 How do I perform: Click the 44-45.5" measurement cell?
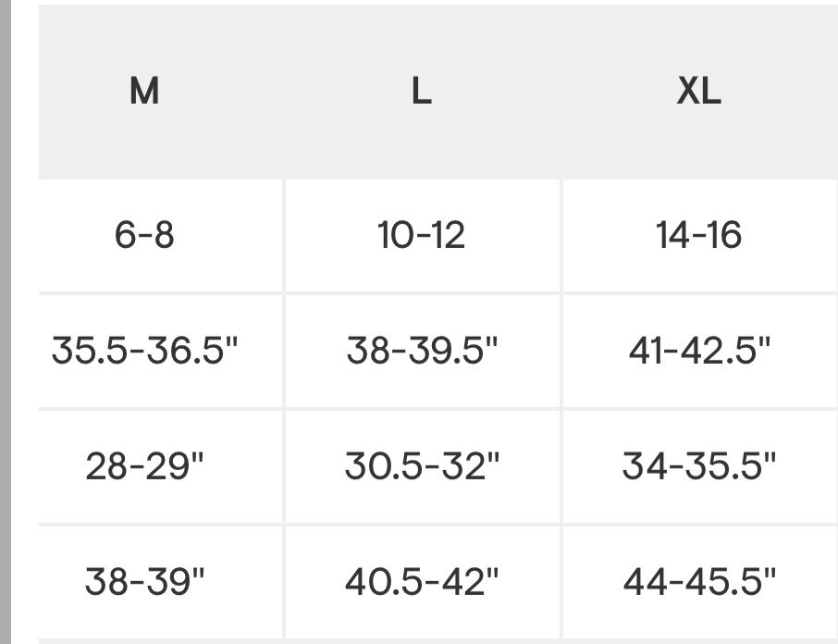(698, 581)
